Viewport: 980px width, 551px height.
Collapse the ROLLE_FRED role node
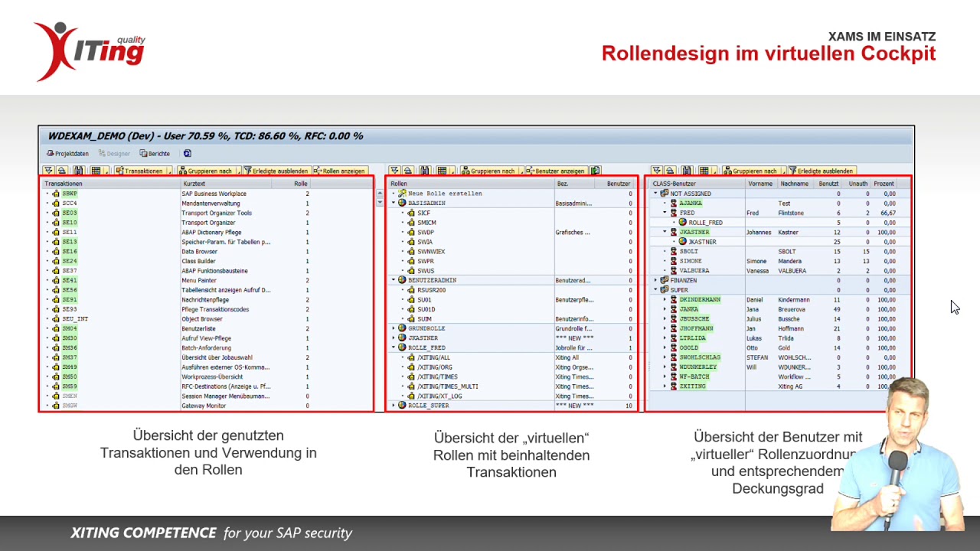[394, 347]
